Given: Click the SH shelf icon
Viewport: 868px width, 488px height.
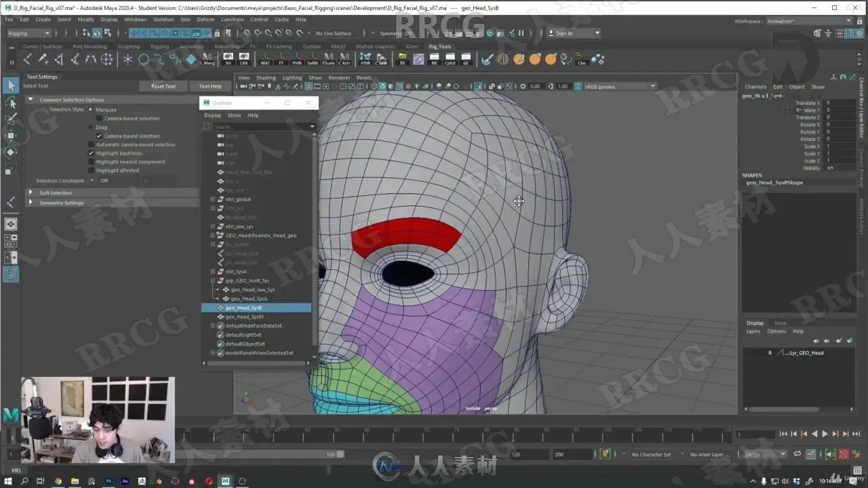Looking at the screenshot, I should tap(228, 60).
